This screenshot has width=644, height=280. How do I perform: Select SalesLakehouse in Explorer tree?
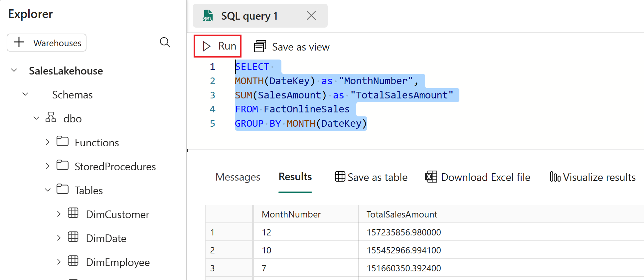tap(66, 71)
